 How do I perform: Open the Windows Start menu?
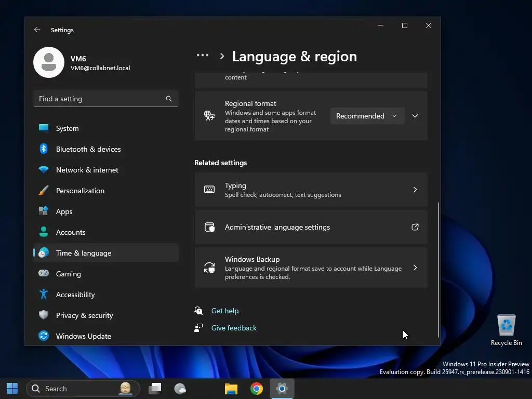[12, 389]
